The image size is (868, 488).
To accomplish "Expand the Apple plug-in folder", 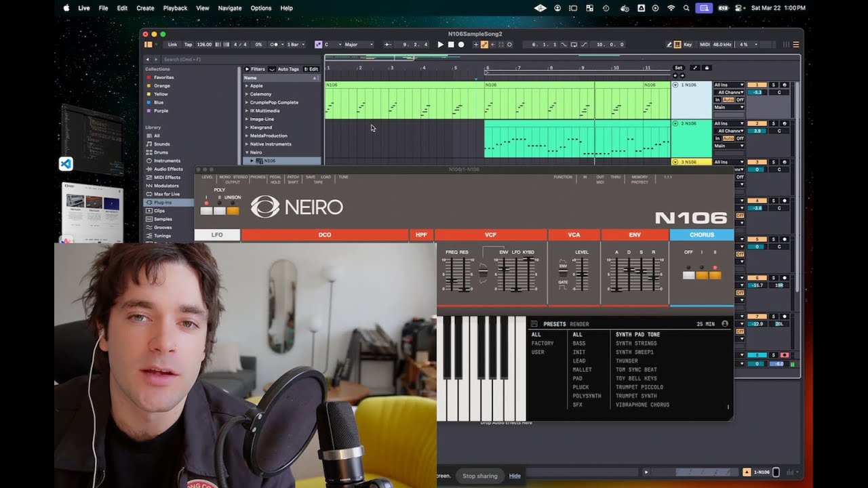I will 247,86.
